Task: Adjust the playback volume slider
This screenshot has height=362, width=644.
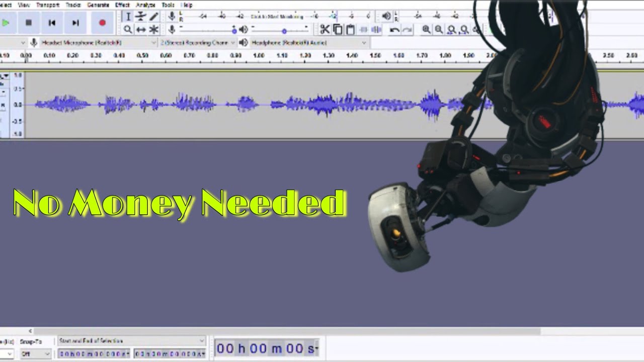Action: (284, 31)
